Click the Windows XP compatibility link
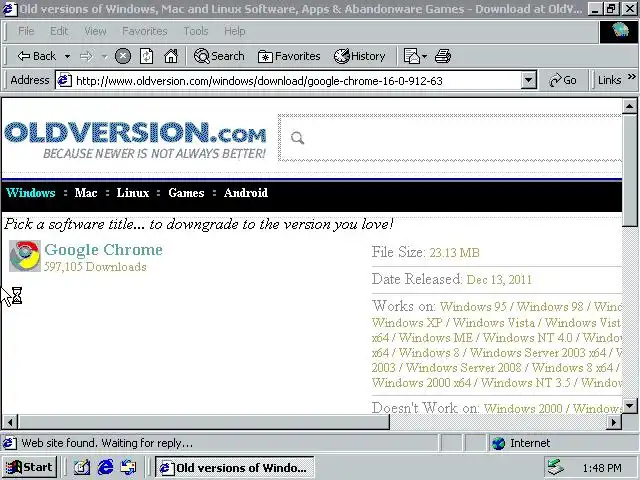 (x=407, y=323)
